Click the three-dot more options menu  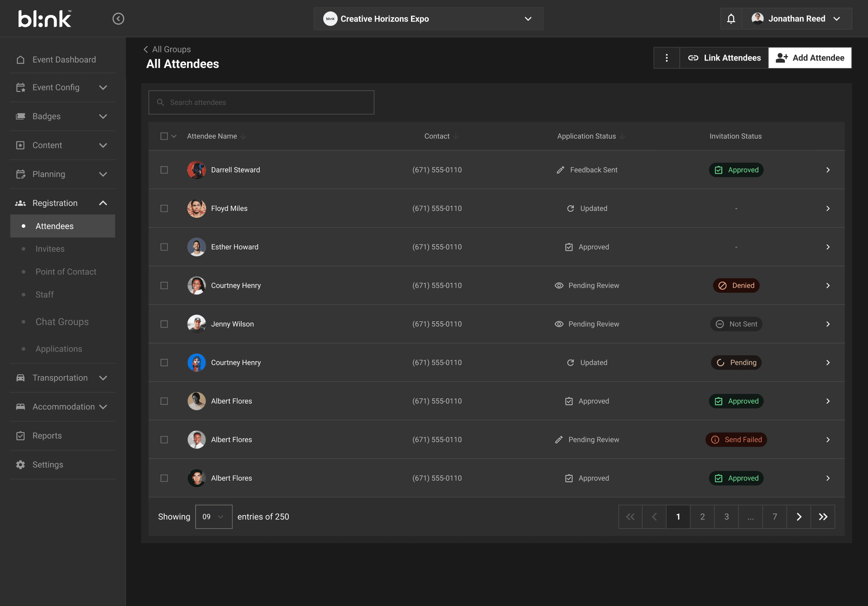click(x=667, y=58)
